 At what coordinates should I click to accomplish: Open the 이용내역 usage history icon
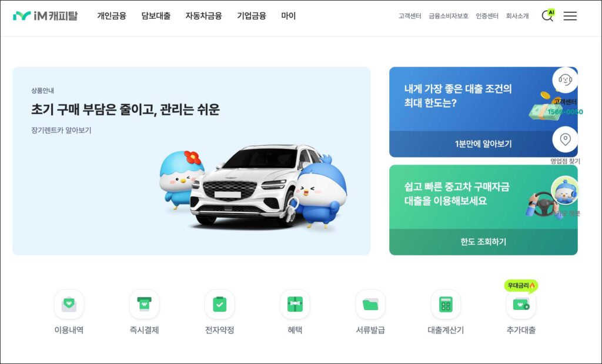tap(69, 305)
